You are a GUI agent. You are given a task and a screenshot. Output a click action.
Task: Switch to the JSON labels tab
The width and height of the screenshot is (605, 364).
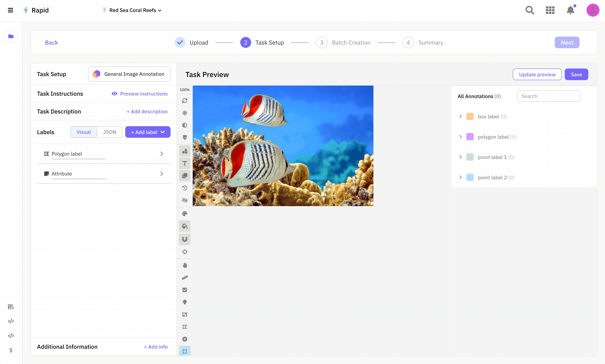pyautogui.click(x=109, y=132)
